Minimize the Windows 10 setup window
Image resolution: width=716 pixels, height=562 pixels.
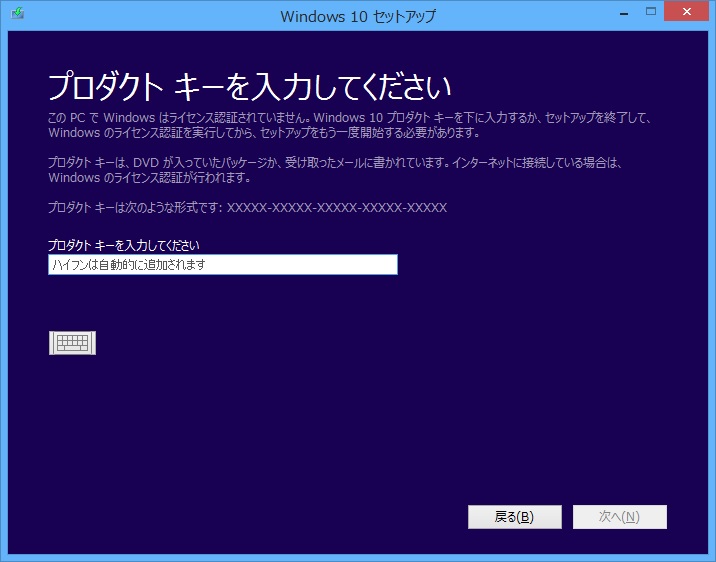click(x=624, y=13)
